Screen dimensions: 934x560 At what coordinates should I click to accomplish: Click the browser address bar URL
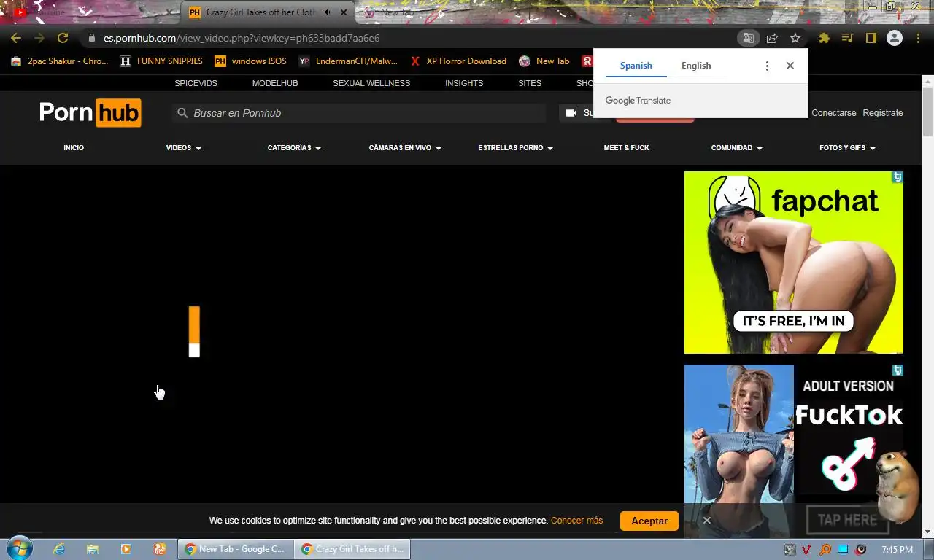coord(242,38)
